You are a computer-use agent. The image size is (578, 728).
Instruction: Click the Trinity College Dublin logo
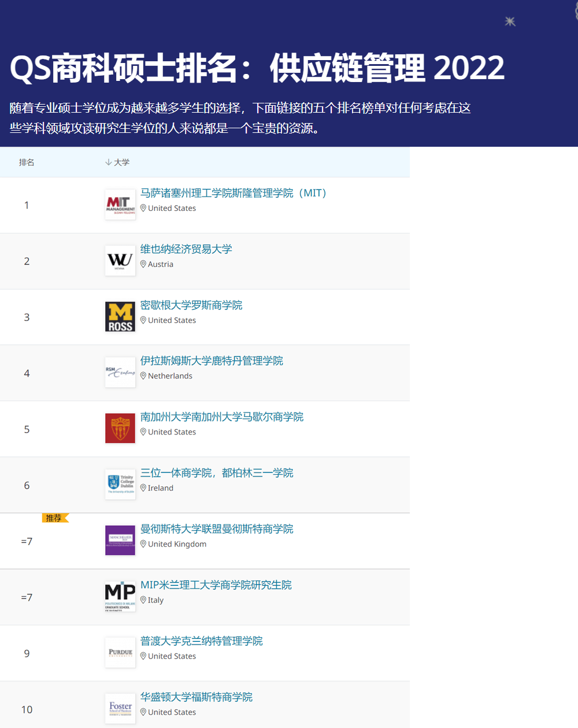[120, 484]
